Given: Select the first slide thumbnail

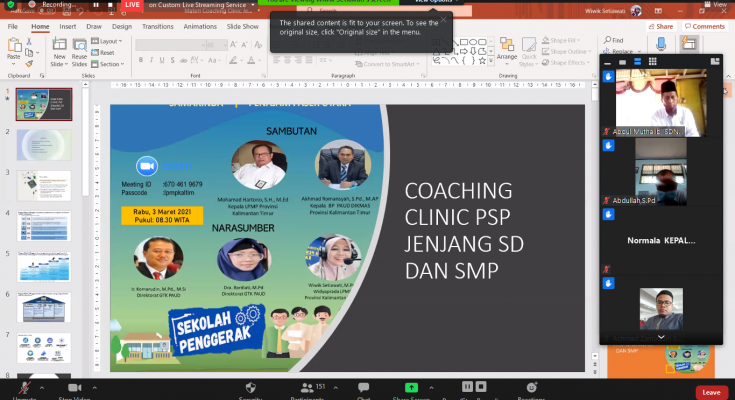Looking at the screenshot, I should [x=43, y=105].
